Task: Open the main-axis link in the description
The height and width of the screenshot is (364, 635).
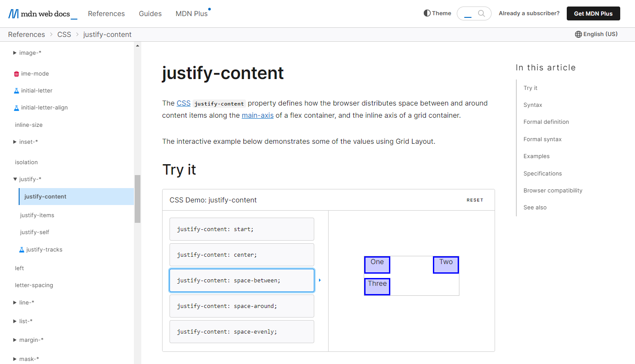Action: [x=257, y=115]
